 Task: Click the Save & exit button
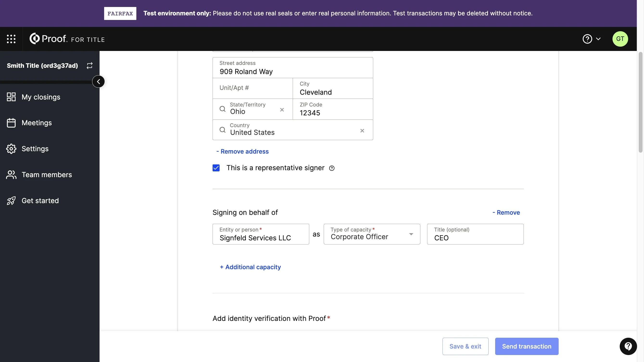click(x=465, y=346)
